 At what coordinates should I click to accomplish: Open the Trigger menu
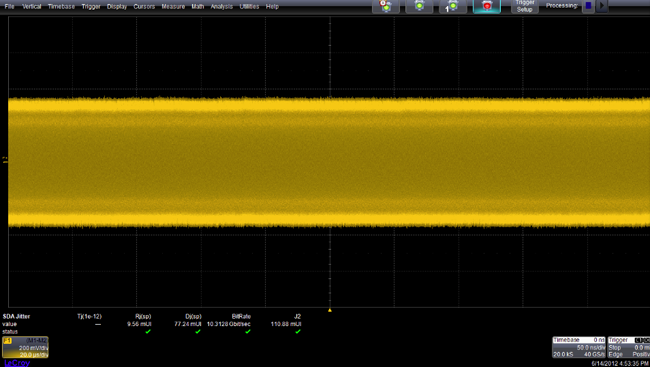coord(91,7)
